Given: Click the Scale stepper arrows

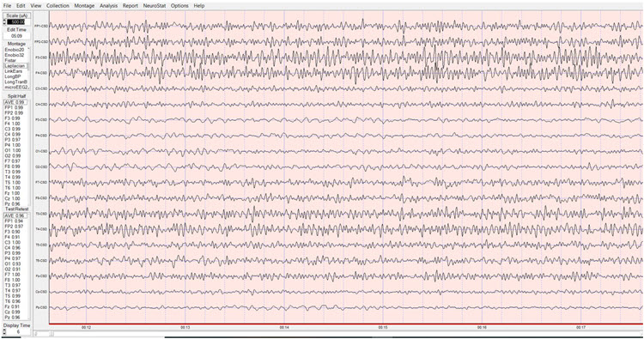Looking at the screenshot, I should tap(4, 21).
